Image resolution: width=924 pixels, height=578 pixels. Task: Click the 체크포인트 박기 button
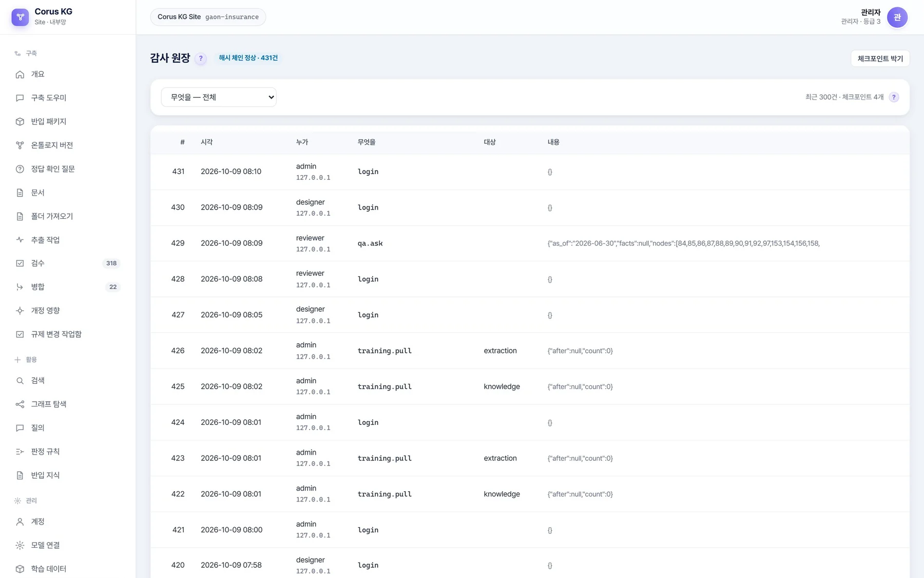(x=880, y=59)
